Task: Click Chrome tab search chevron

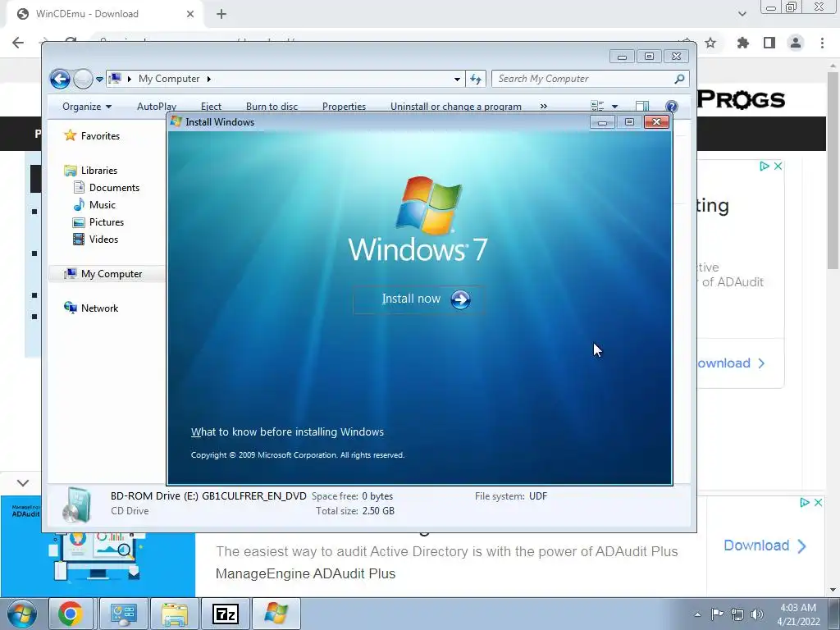Action: point(742,14)
